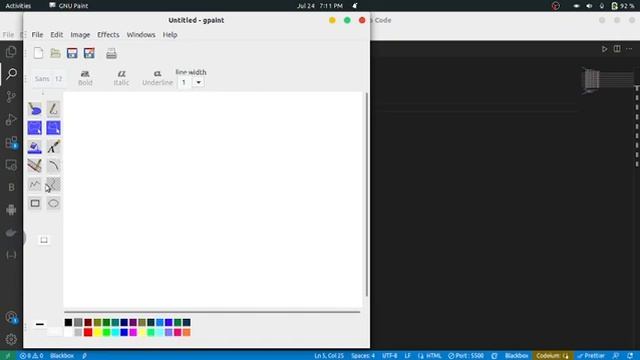Toggle Underline text formatting
Image resolution: width=640 pixels, height=360 pixels.
click(x=157, y=78)
